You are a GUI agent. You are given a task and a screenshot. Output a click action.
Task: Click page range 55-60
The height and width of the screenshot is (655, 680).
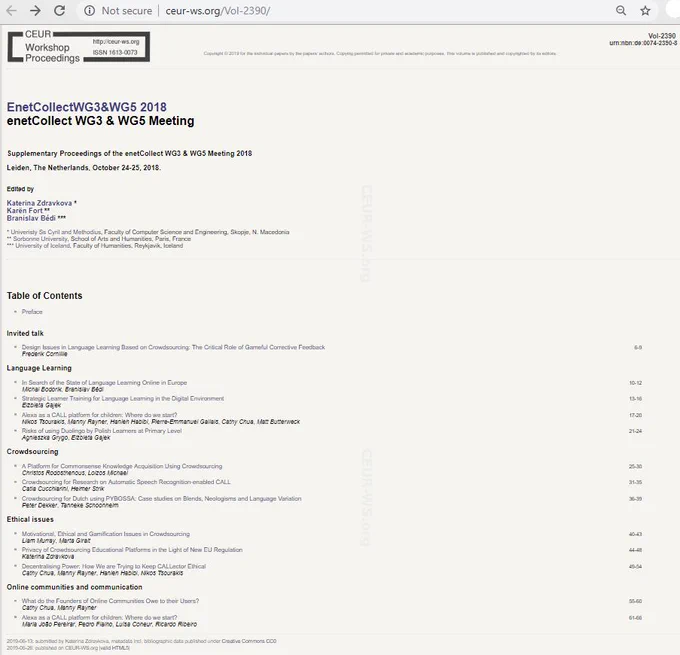[x=635, y=601]
